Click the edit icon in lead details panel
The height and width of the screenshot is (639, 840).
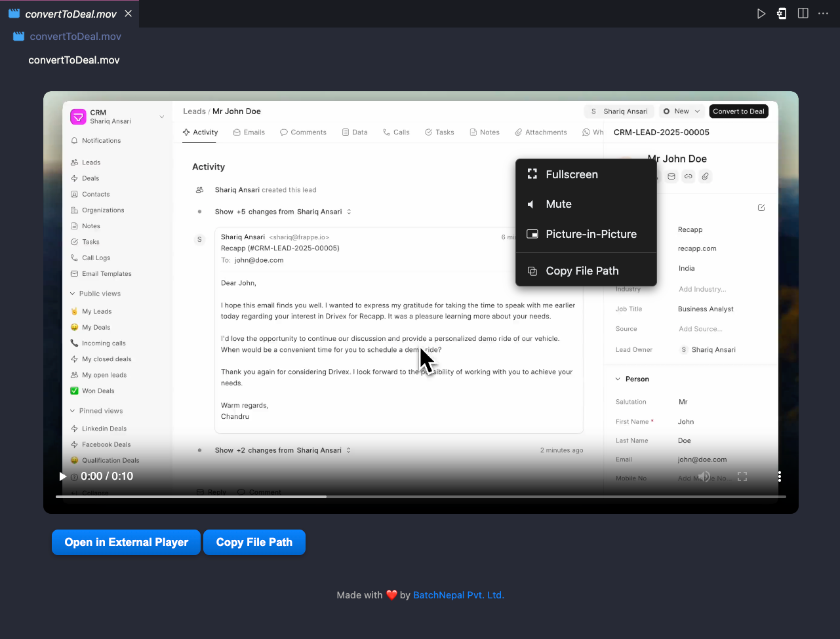pos(761,208)
